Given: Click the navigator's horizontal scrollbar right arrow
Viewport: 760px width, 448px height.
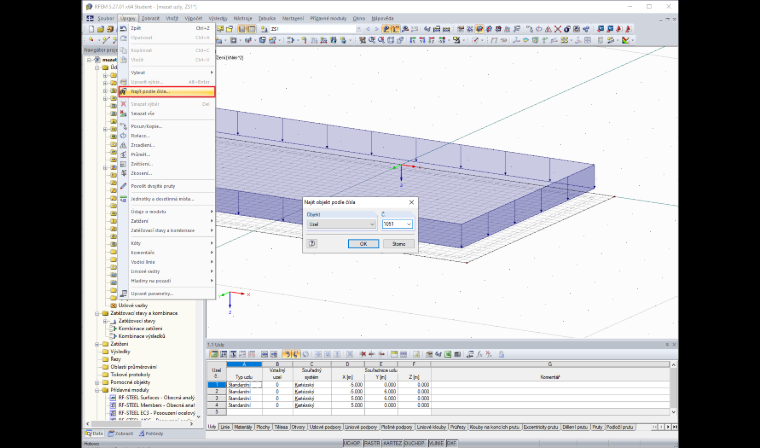Looking at the screenshot, I should [191, 424].
